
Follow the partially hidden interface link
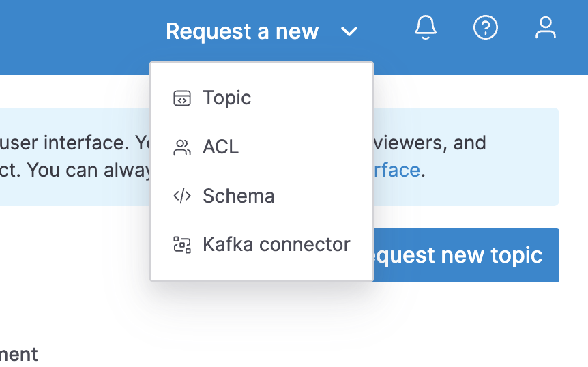(396, 169)
